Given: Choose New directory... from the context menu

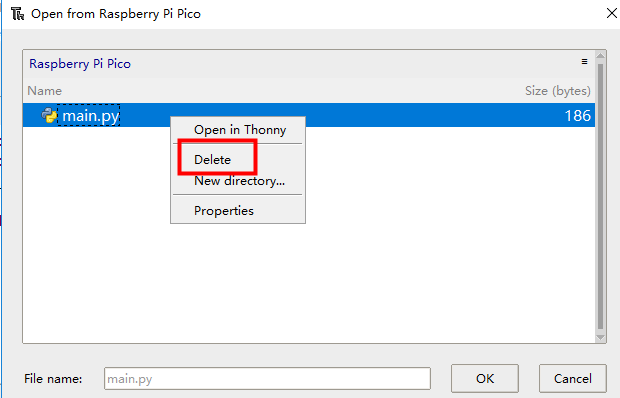Looking at the screenshot, I should click(239, 181).
